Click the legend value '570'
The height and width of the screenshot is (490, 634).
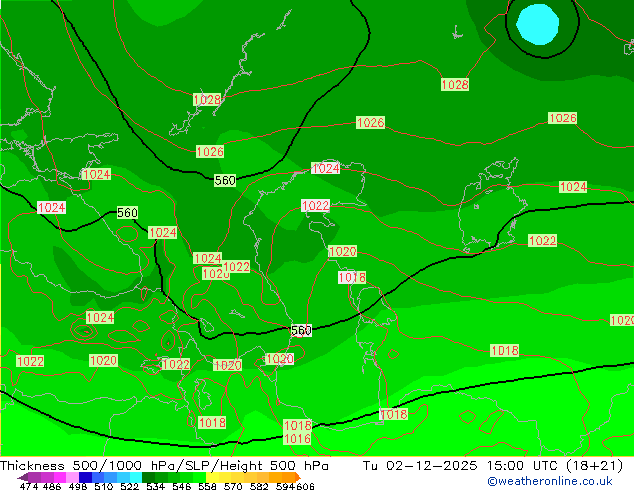[x=233, y=486]
